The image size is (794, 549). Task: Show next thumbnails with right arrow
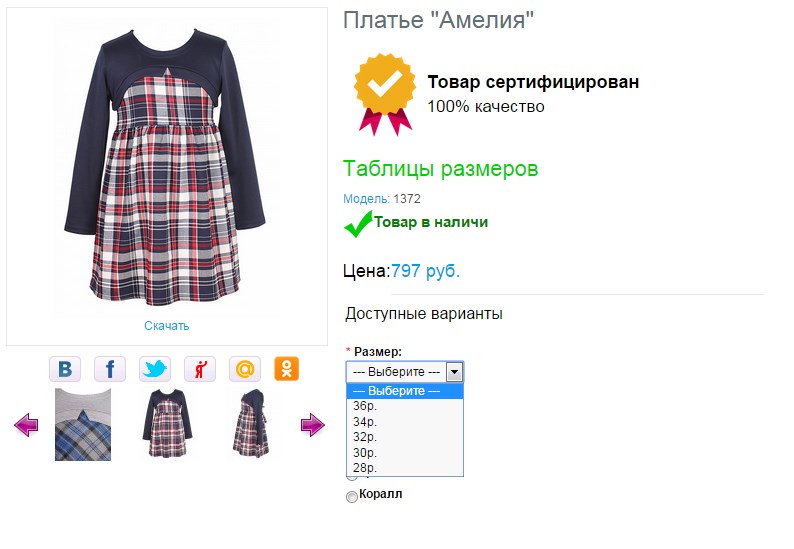tap(312, 424)
